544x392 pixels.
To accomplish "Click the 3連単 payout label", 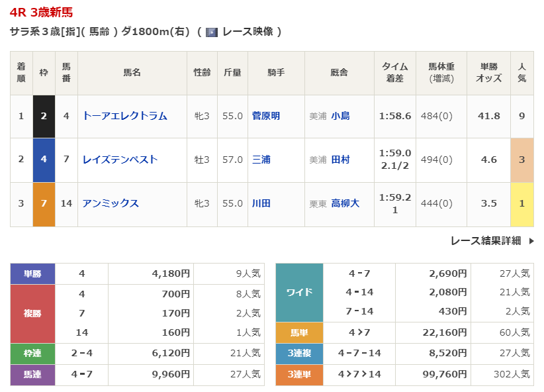I will click(299, 375).
